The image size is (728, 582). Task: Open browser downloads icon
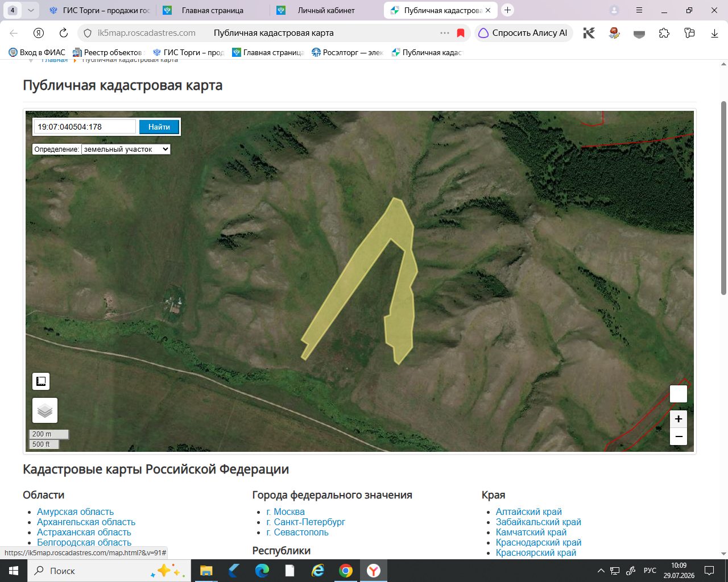[x=714, y=33]
